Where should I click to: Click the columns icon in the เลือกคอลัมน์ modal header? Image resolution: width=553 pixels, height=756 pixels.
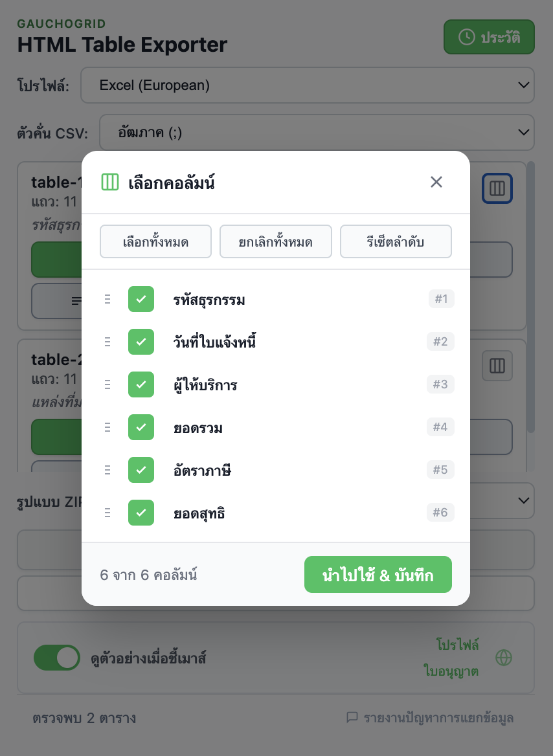point(110,182)
